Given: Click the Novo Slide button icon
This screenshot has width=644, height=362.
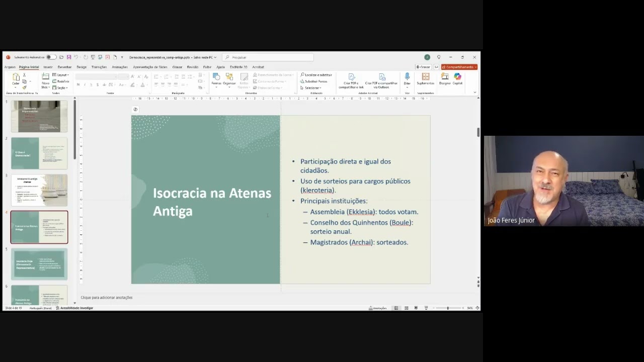Looking at the screenshot, I should pos(46,77).
